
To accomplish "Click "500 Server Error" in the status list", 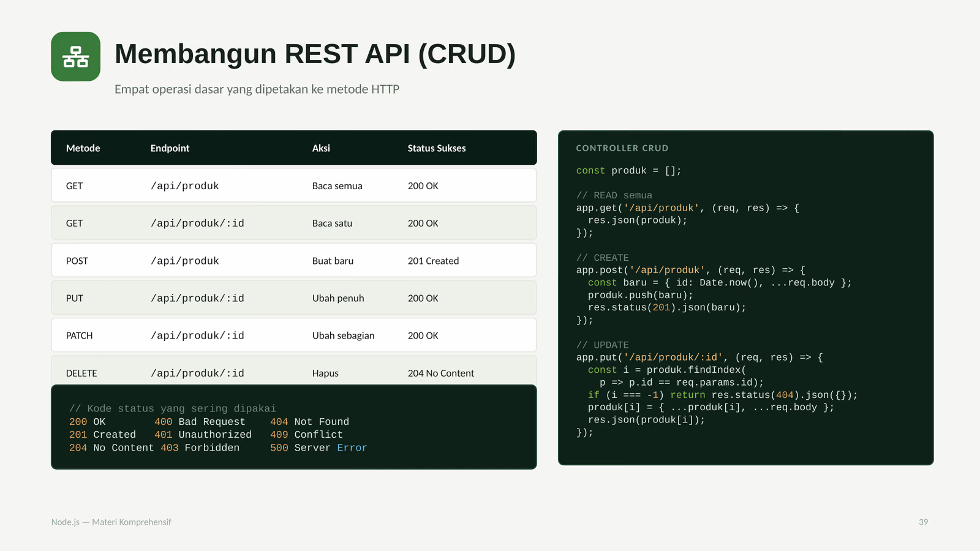I will coord(318,448).
